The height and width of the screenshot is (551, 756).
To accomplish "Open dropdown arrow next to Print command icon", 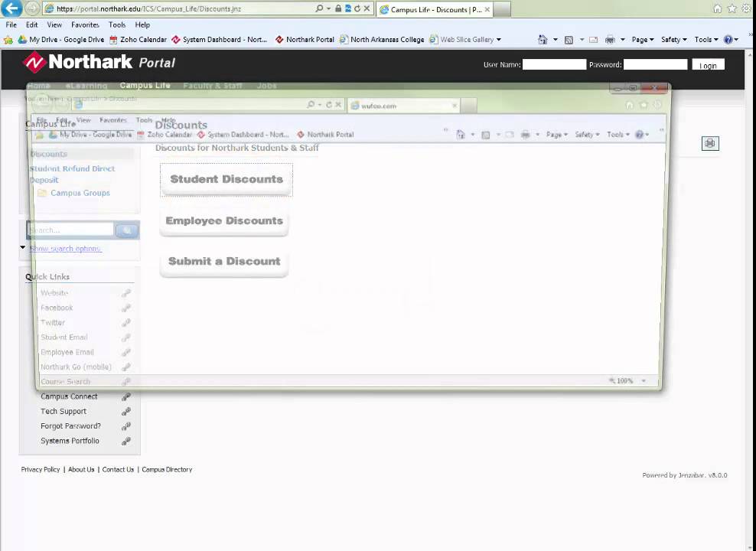I will point(622,40).
